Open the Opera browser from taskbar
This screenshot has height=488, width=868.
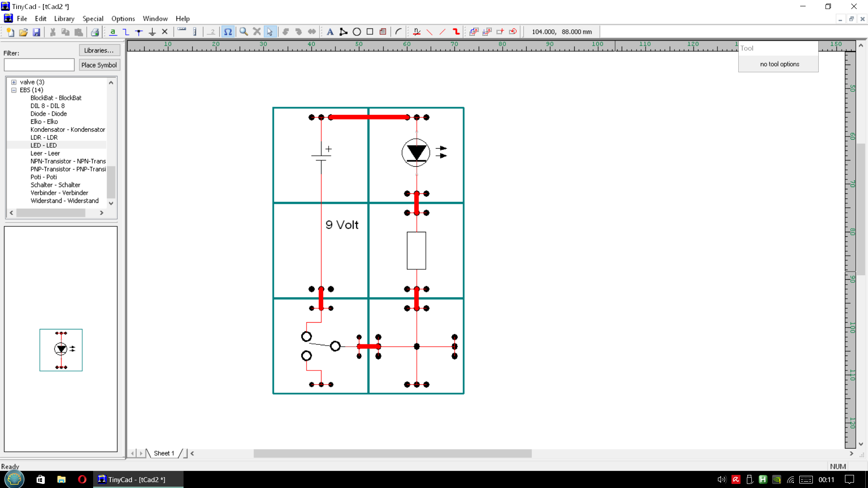[82, 479]
